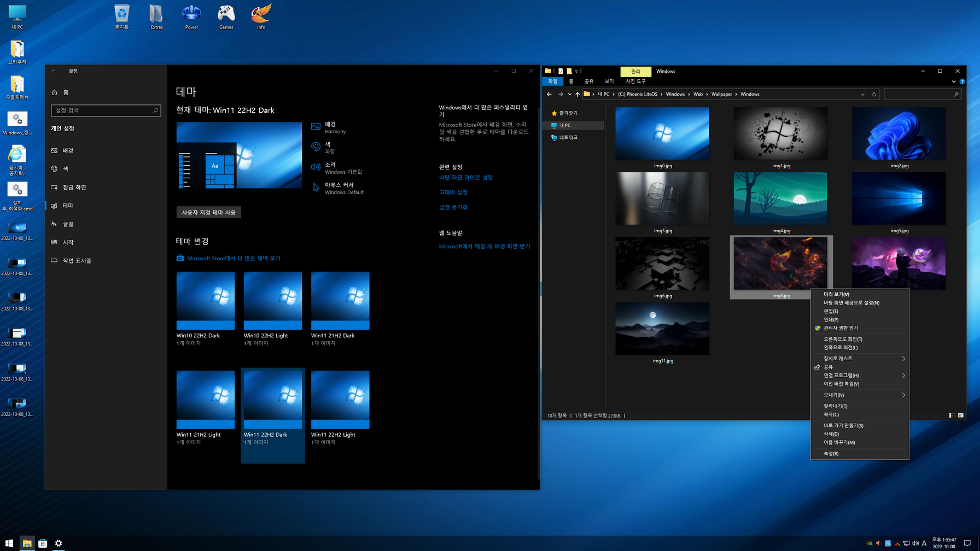Choose 속성(R) from context menu

pos(860,454)
